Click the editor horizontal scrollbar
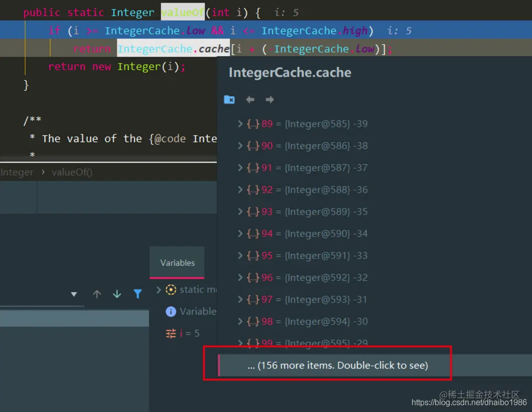This screenshot has width=532, height=412. click(x=108, y=160)
